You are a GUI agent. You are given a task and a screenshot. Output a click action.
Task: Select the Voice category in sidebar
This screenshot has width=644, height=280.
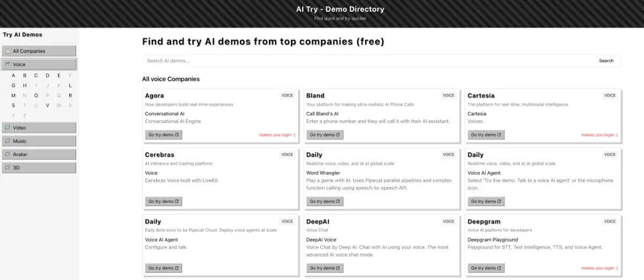tap(39, 64)
